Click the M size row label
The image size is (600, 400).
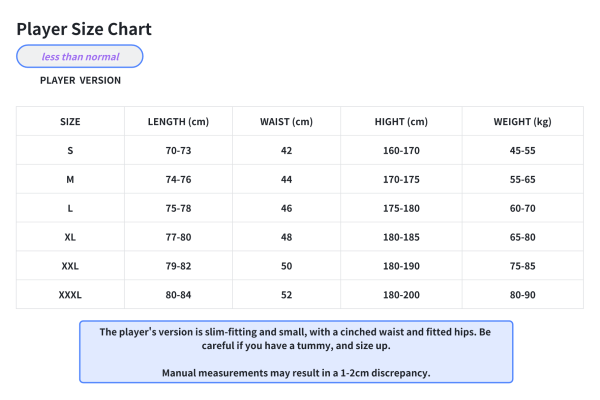[70, 179]
